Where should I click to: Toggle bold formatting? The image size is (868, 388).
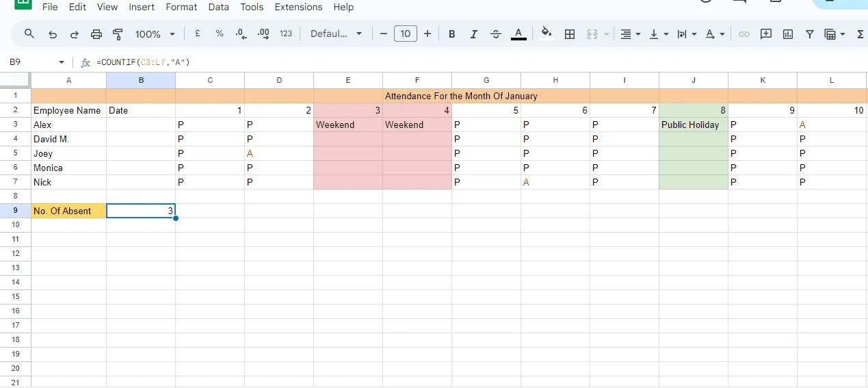452,34
